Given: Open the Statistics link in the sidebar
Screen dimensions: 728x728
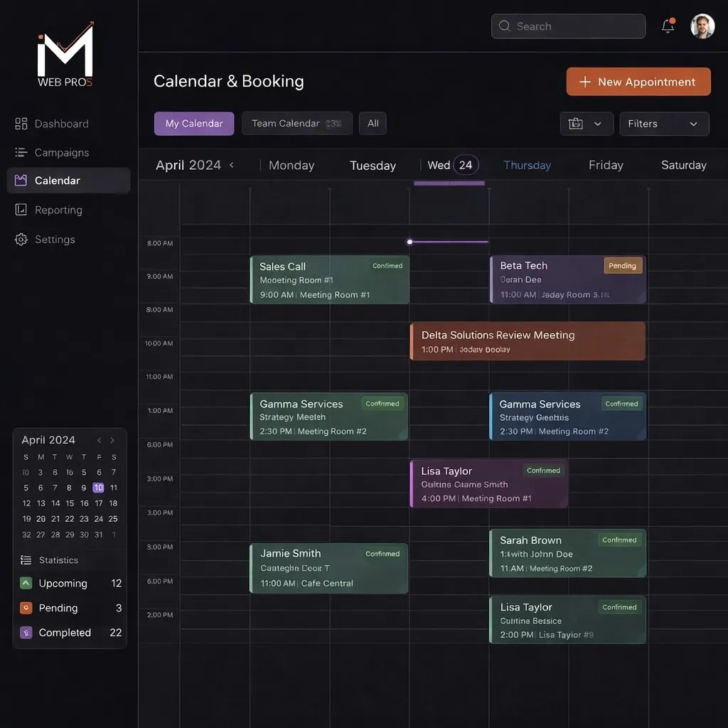Looking at the screenshot, I should pos(59,560).
